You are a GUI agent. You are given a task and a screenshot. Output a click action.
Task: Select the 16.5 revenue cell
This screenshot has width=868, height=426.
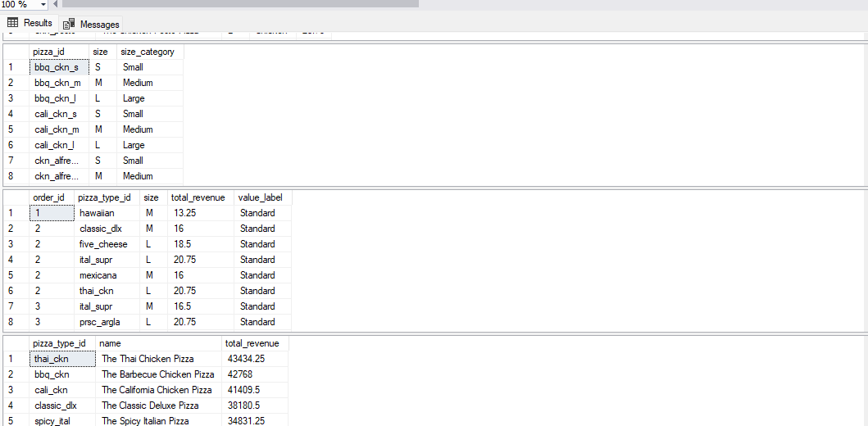click(x=200, y=306)
